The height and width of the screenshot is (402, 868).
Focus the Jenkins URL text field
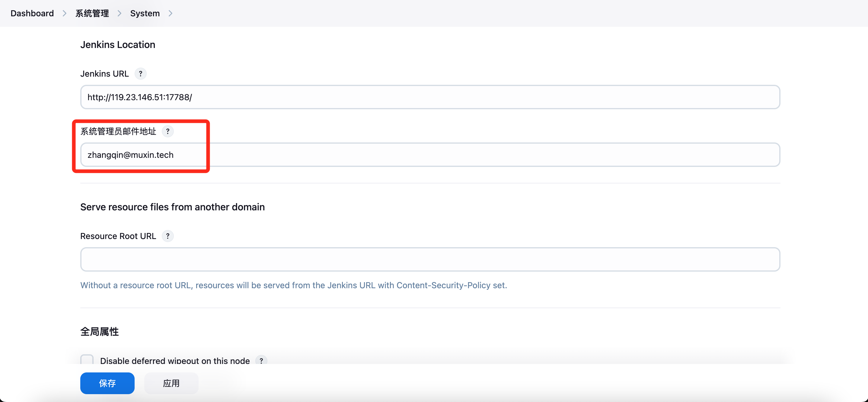(430, 97)
